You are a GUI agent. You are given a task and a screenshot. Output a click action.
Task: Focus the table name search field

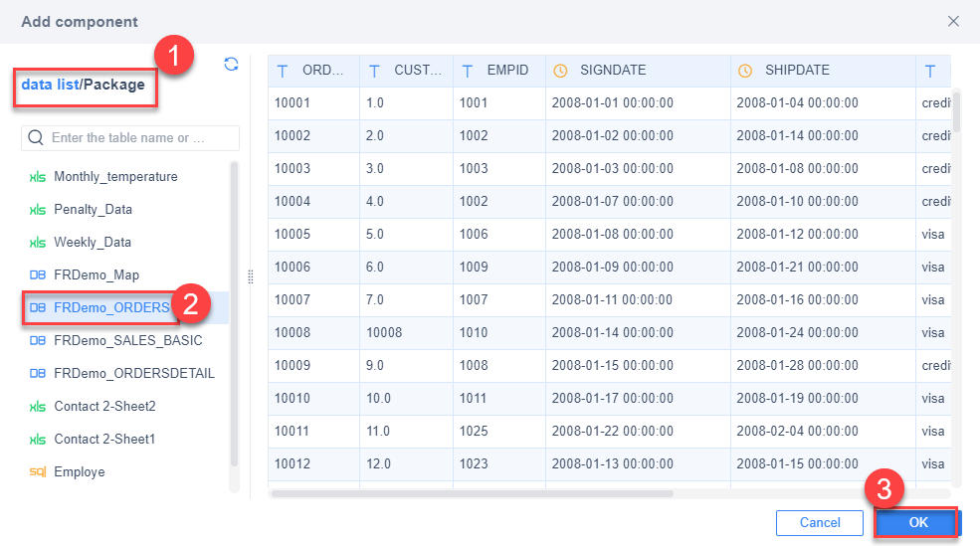click(130, 138)
